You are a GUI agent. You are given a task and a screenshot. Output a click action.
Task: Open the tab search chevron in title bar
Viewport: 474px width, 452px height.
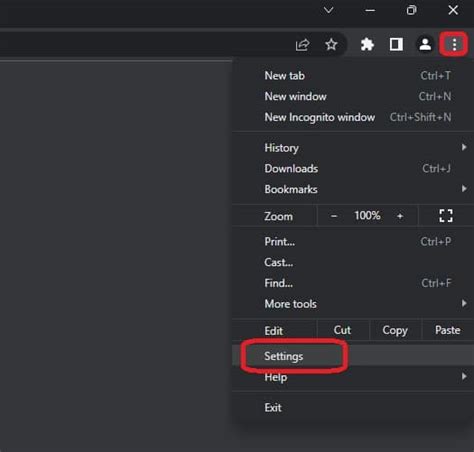tap(329, 10)
